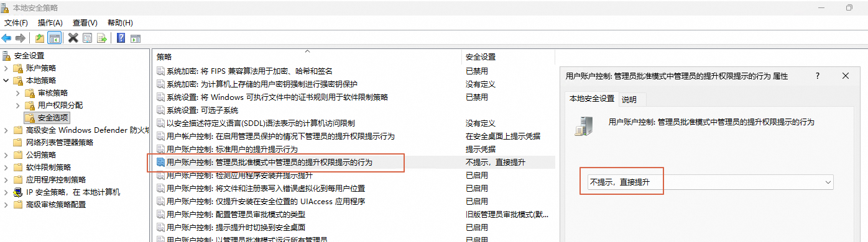Viewport: 868px width, 242px height.
Task: Click the server icon in properties dialog
Action: pyautogui.click(x=583, y=126)
